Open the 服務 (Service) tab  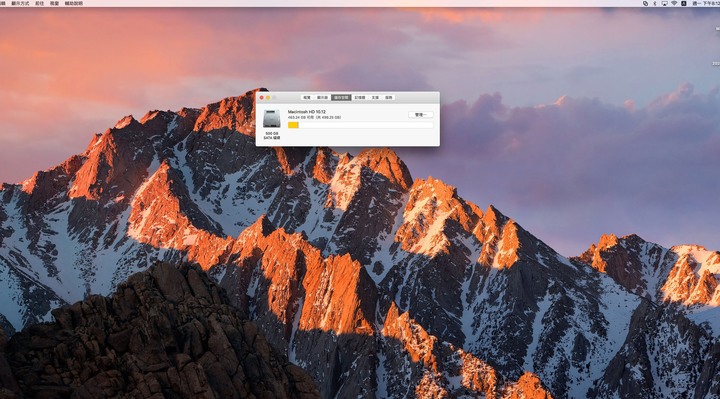pos(388,97)
